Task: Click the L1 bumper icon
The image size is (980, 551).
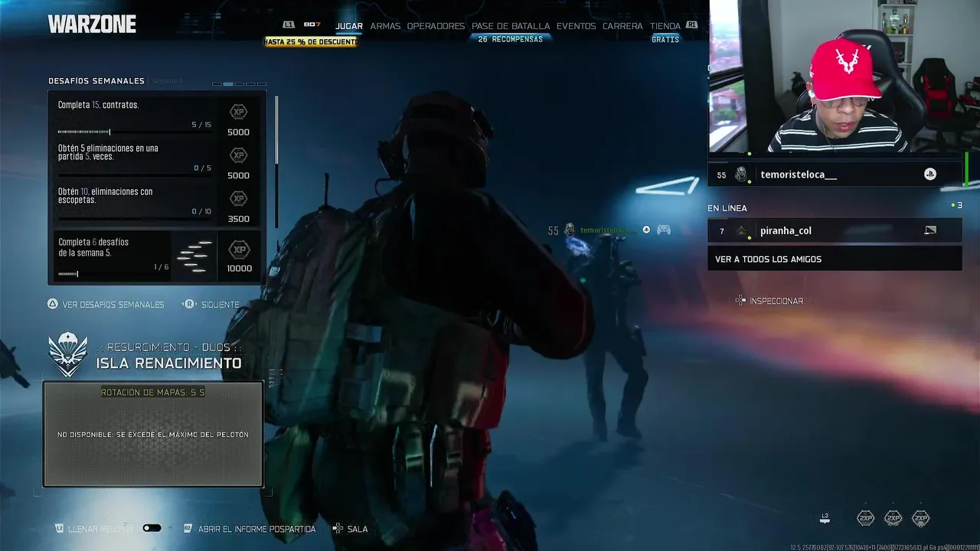Action: click(x=289, y=24)
